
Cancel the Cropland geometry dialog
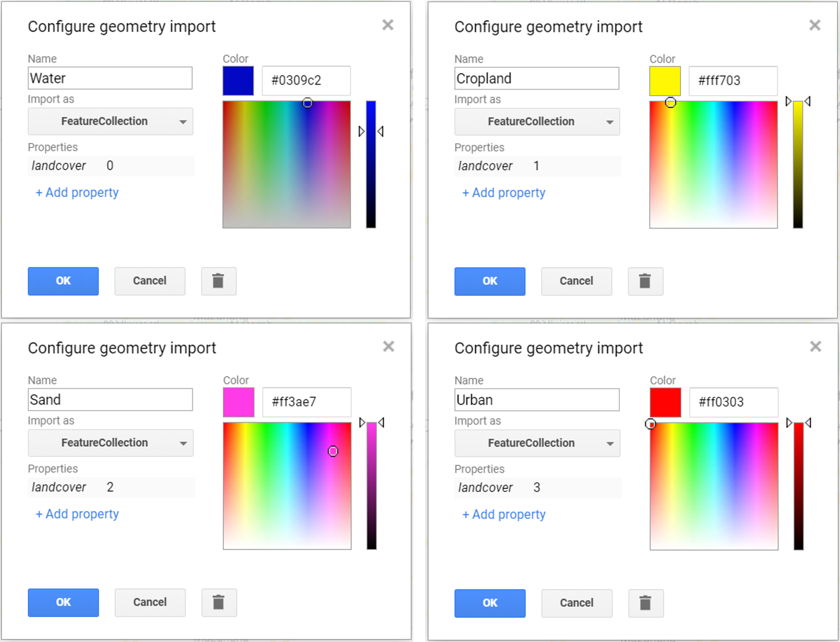577,281
